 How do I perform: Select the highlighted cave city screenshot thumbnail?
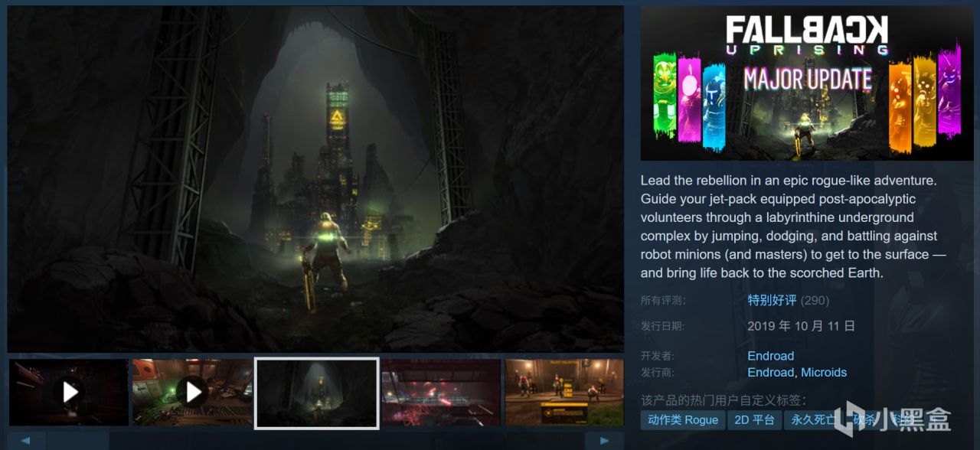(316, 393)
